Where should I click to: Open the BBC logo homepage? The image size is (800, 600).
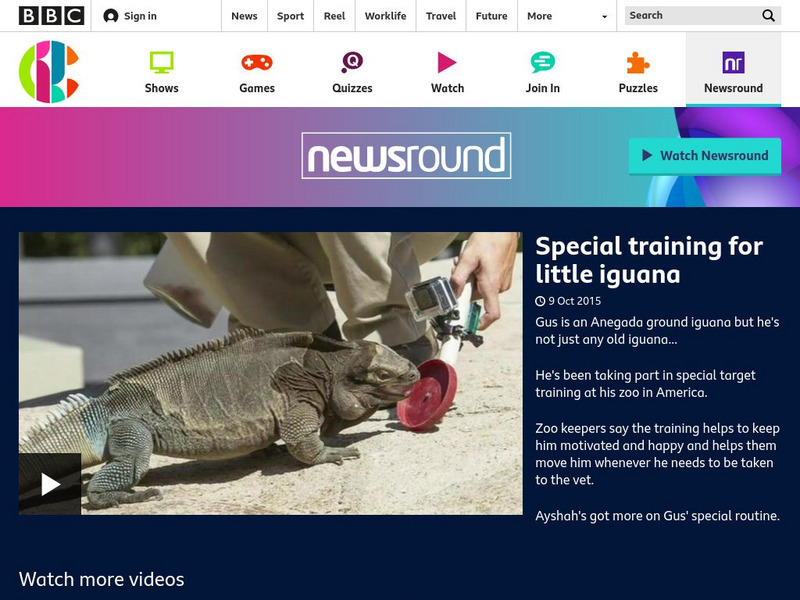coord(52,16)
